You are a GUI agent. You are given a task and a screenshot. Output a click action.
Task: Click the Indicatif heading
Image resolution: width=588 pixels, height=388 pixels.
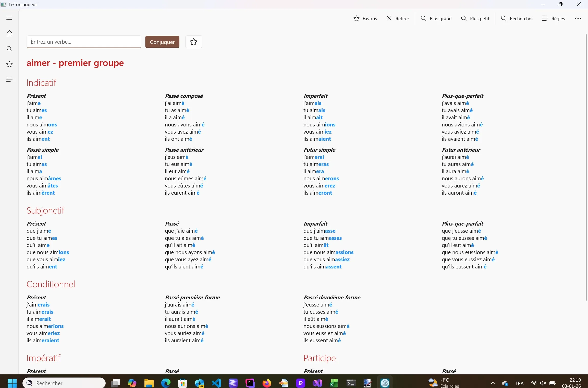click(x=41, y=83)
